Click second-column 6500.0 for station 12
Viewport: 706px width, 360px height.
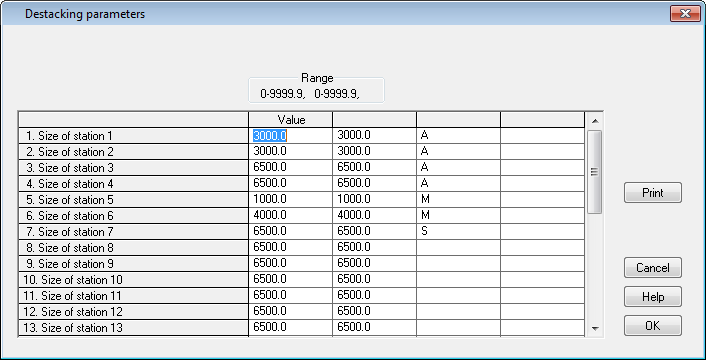click(375, 311)
